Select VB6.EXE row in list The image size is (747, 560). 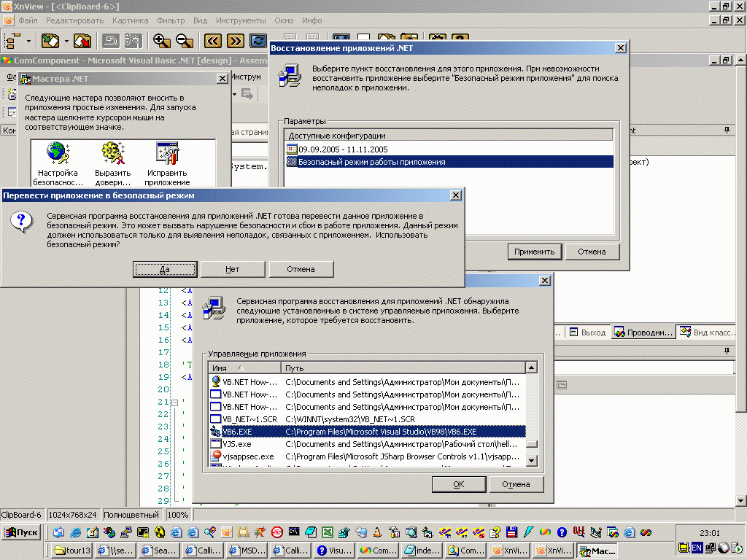(x=368, y=432)
